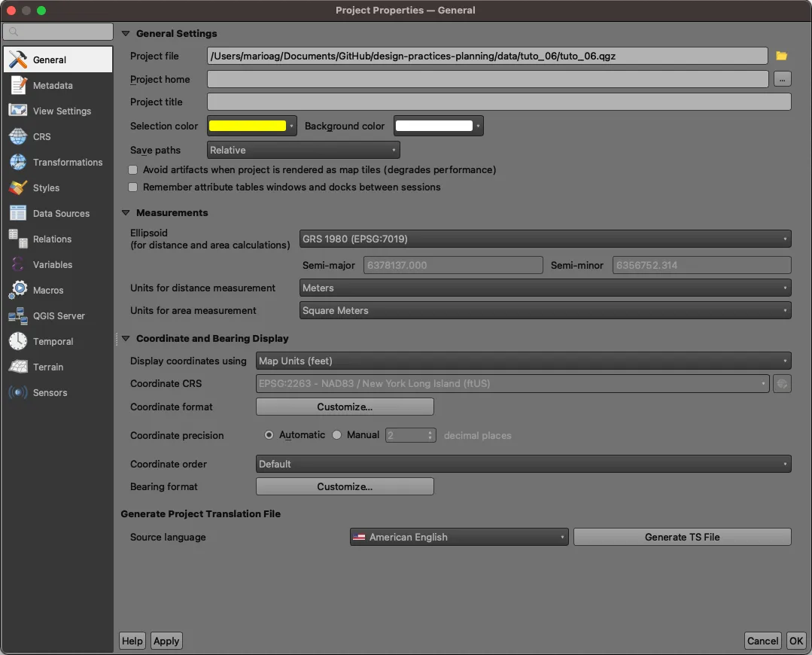Customize the coordinate format

[344, 407]
